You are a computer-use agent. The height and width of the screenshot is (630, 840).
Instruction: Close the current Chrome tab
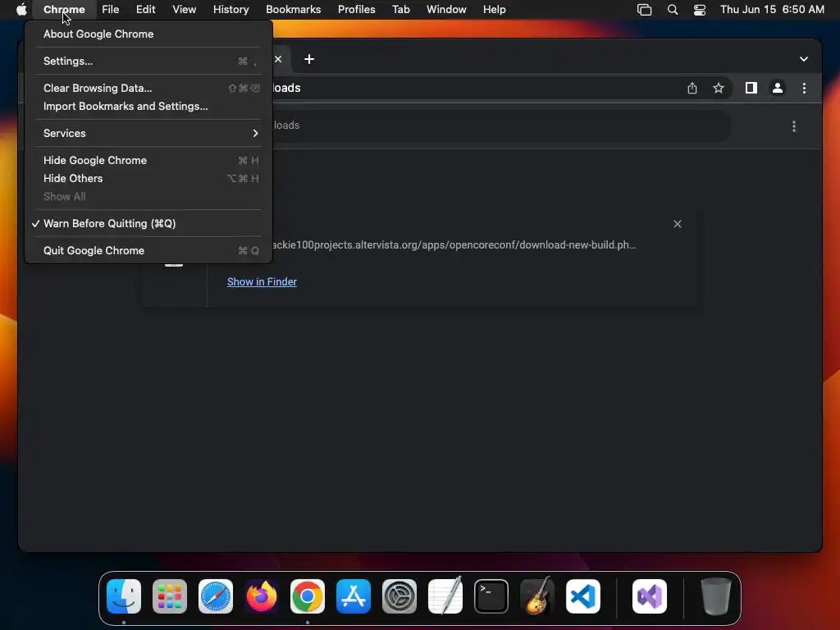tap(278, 59)
